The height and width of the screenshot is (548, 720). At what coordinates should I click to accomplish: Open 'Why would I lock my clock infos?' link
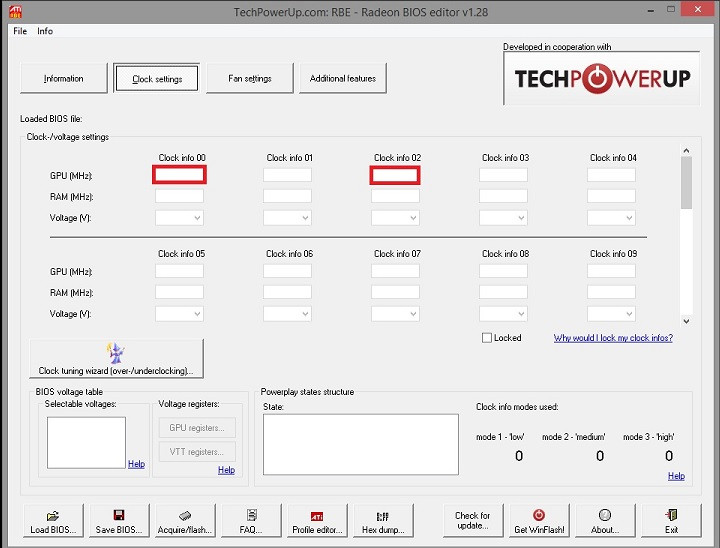tap(613, 338)
